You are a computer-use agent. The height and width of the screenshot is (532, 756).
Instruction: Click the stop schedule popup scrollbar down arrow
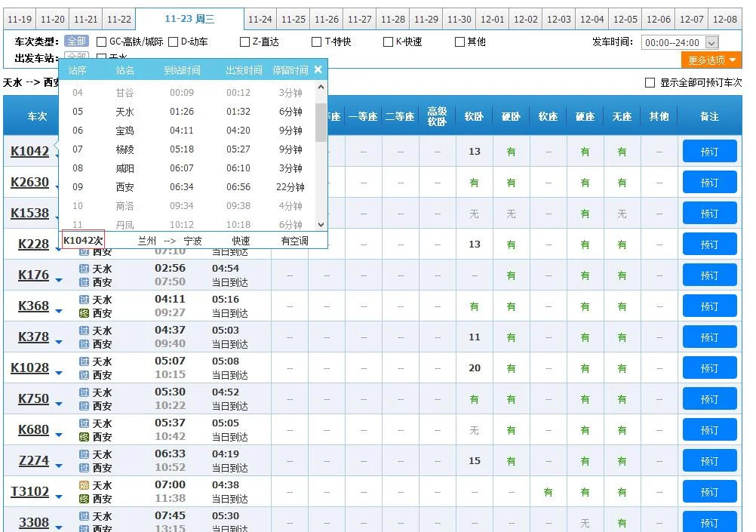point(321,223)
